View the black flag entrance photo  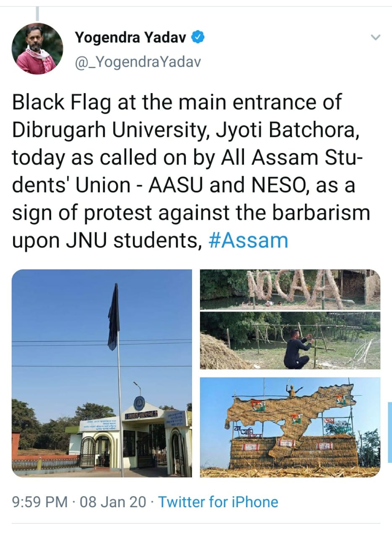tap(102, 373)
